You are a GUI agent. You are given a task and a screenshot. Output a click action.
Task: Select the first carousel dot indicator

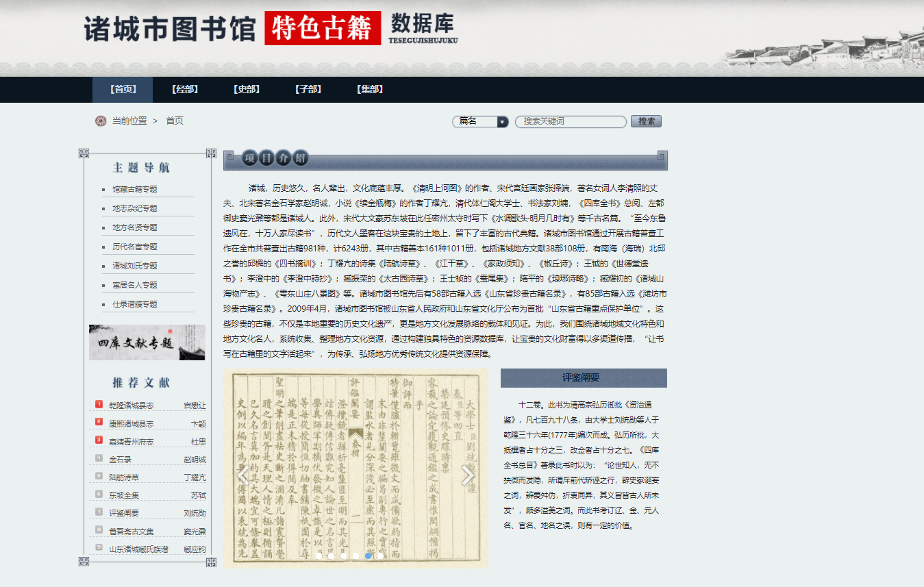pyautogui.click(x=319, y=555)
